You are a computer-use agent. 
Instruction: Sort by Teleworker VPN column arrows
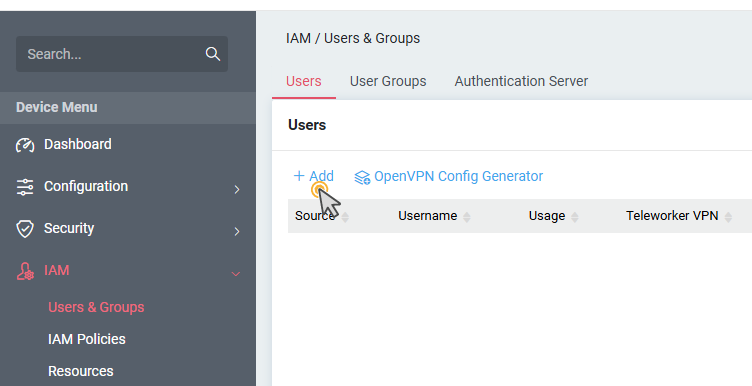(728, 217)
